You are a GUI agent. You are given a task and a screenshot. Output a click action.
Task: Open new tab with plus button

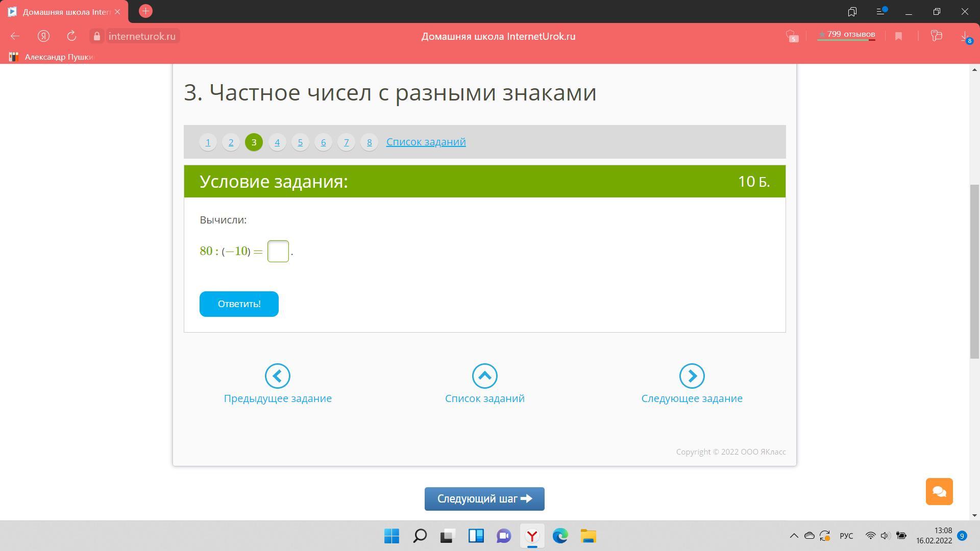point(145,11)
